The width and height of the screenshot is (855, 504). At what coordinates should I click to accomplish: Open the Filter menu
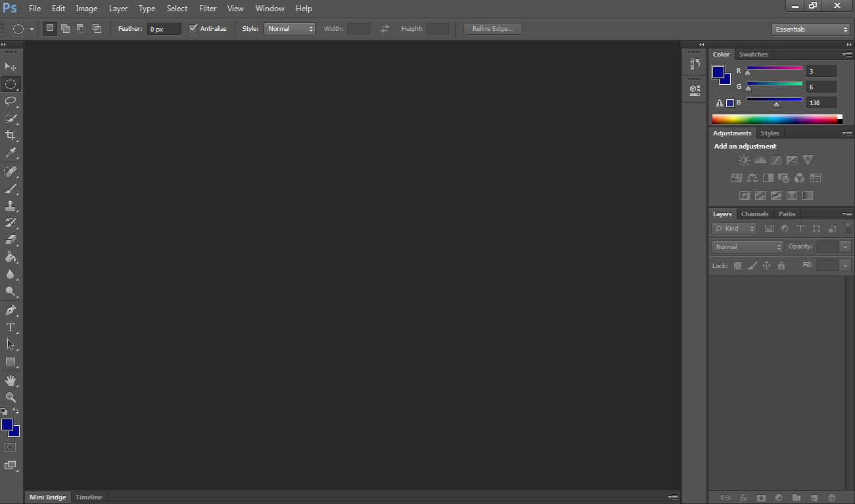[x=208, y=9]
